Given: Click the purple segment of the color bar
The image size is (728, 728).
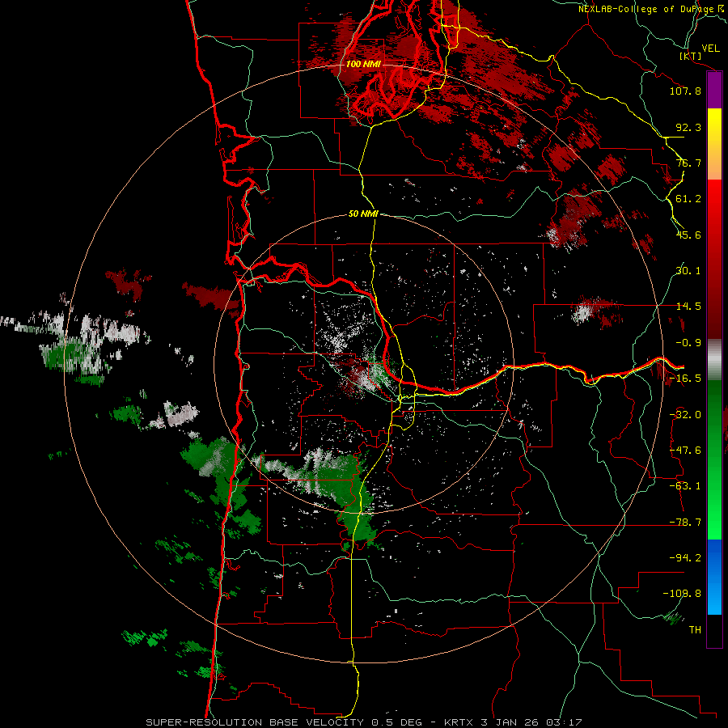Looking at the screenshot, I should (x=714, y=91).
